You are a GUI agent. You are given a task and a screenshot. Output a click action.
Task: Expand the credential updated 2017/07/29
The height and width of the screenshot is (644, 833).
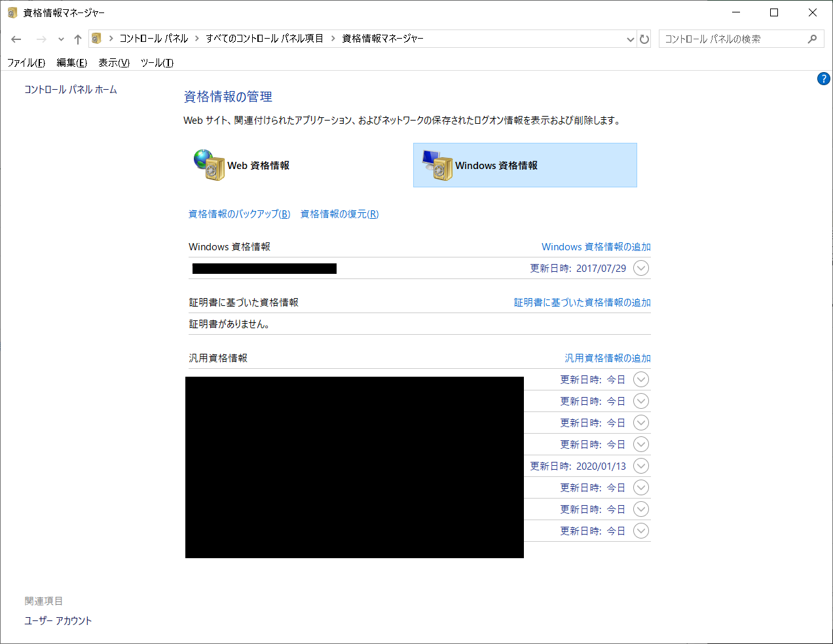641,268
